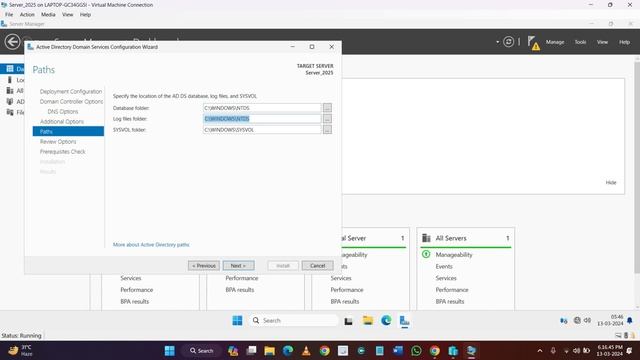The image size is (640, 360).
Task: Click the notification bell in the VM tray
Action: (630, 320)
